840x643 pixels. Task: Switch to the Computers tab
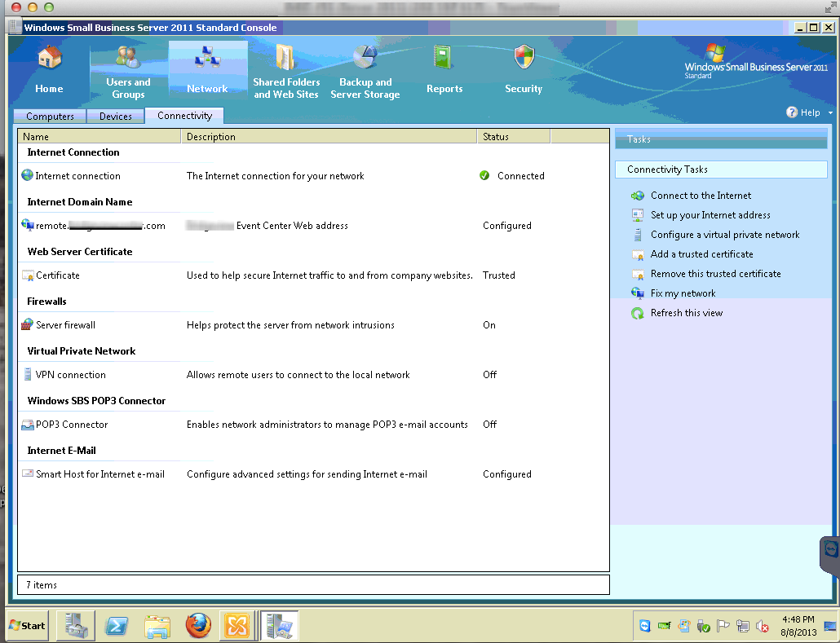pos(50,117)
